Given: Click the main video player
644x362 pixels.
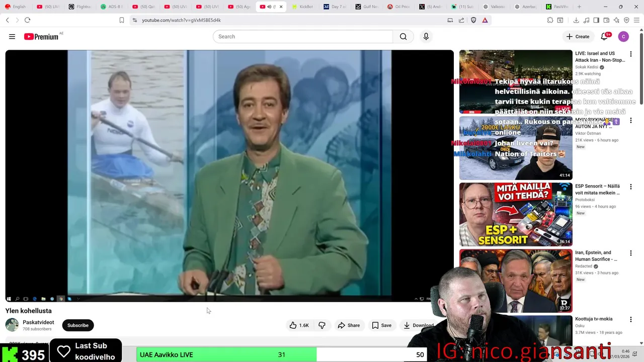Looking at the screenshot, I should 229,175.
